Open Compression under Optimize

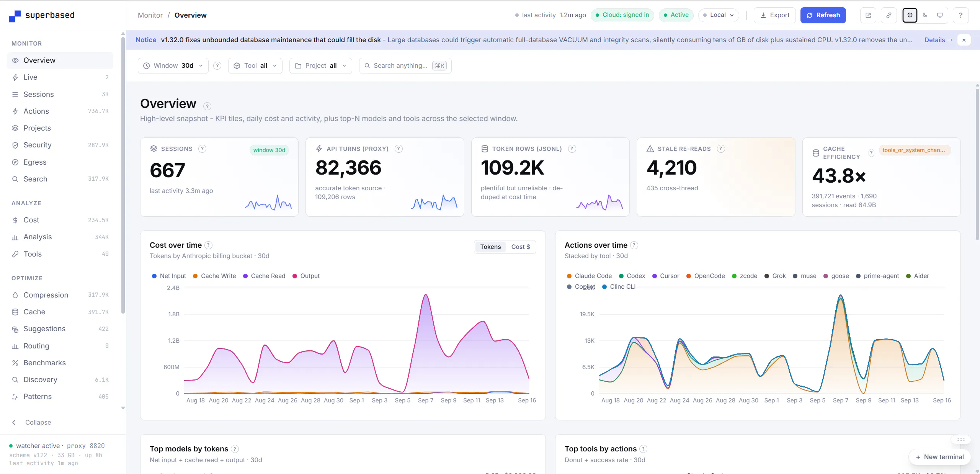(x=60, y=295)
